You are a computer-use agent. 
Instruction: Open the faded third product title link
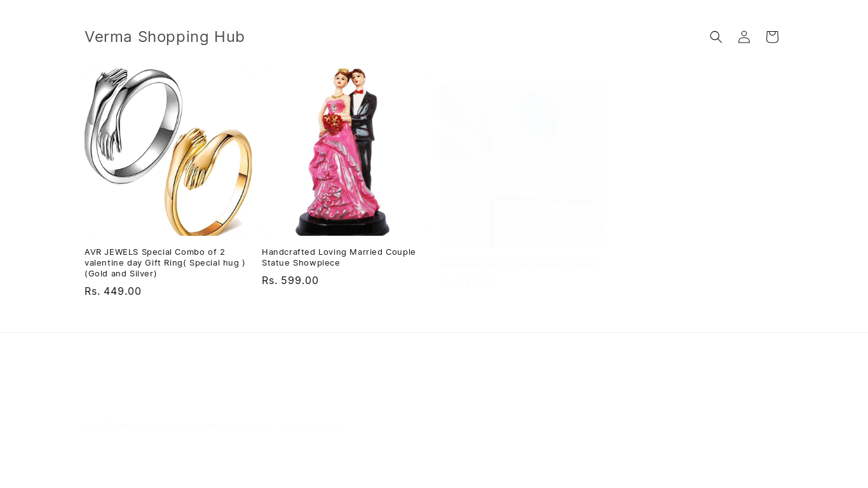(517, 264)
